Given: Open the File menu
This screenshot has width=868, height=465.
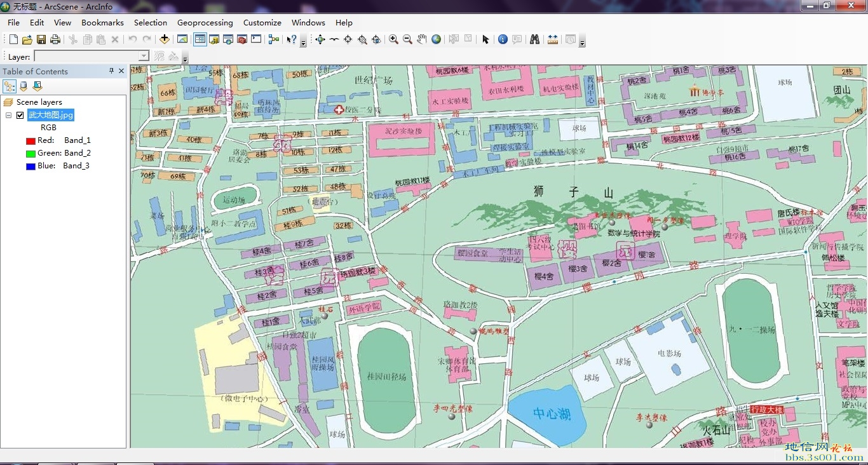Looking at the screenshot, I should 13,22.
